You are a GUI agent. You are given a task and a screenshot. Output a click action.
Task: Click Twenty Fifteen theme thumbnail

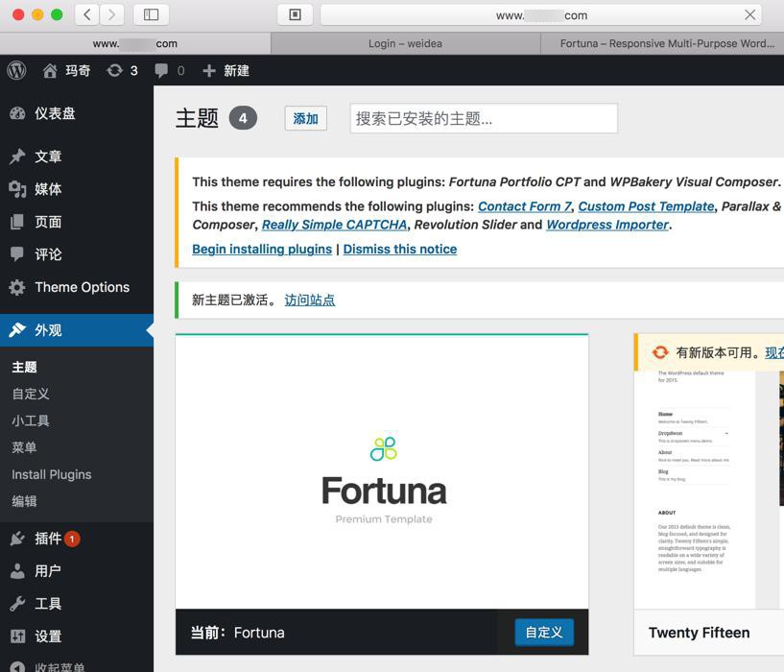(x=708, y=491)
